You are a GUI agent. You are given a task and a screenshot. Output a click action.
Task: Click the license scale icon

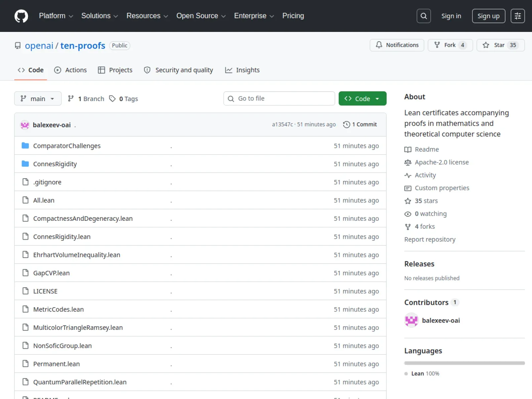tap(408, 162)
